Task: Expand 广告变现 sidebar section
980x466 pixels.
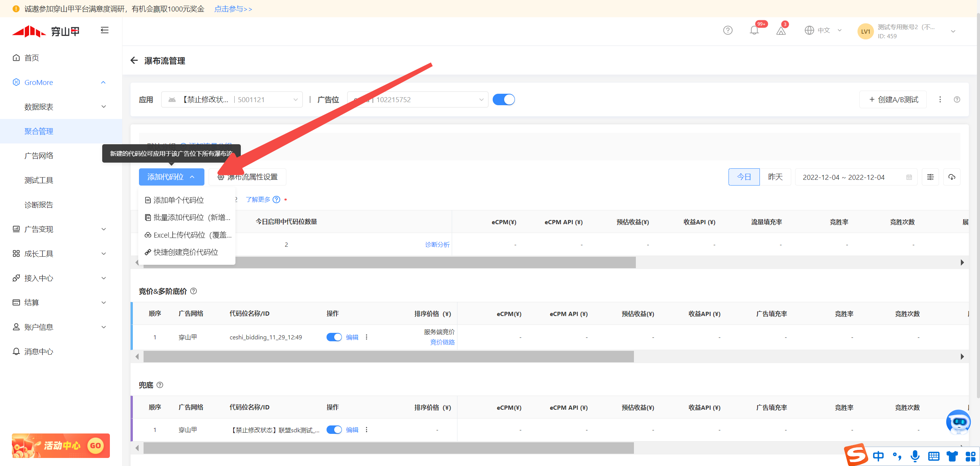Action: tap(103, 229)
